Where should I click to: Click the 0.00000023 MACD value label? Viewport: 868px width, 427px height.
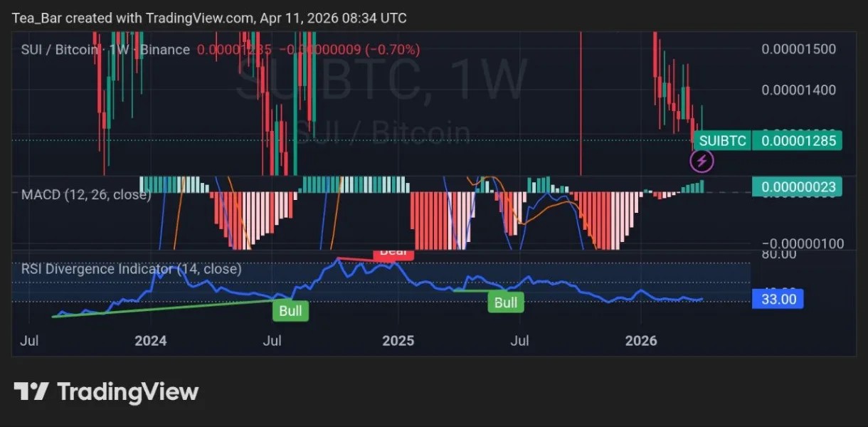point(797,186)
